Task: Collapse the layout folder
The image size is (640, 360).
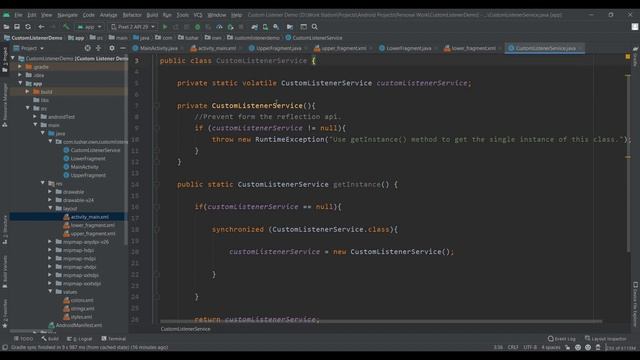Action: 50,208
